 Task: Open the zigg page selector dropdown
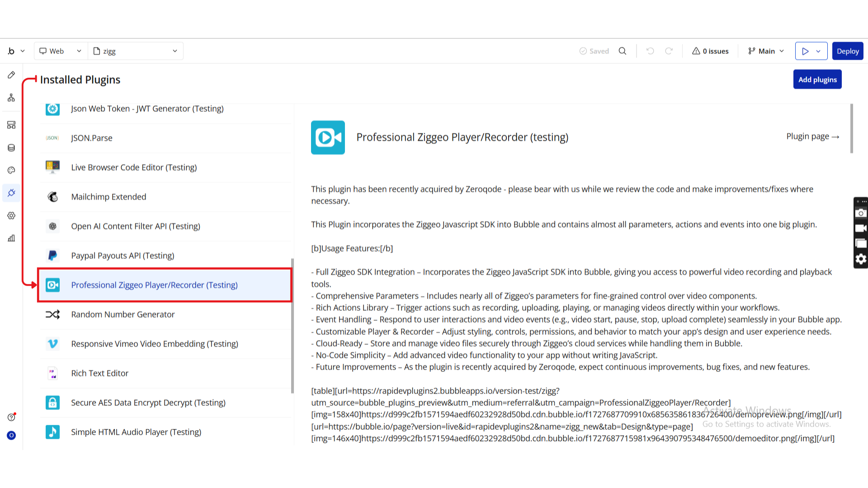click(136, 51)
